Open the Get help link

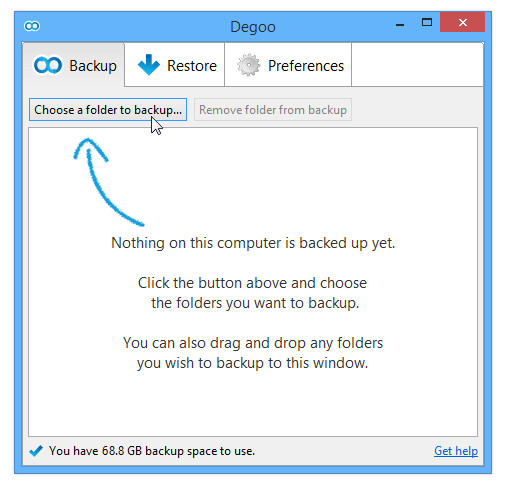pos(456,451)
